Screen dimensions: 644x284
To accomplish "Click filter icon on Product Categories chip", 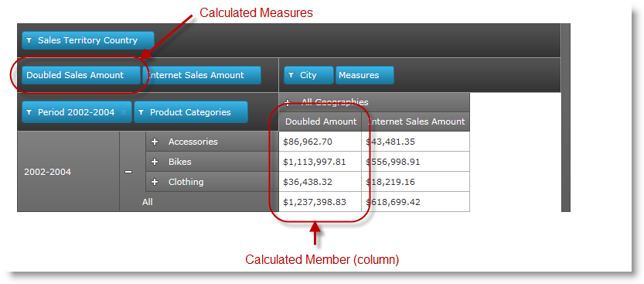I will coord(141,112).
